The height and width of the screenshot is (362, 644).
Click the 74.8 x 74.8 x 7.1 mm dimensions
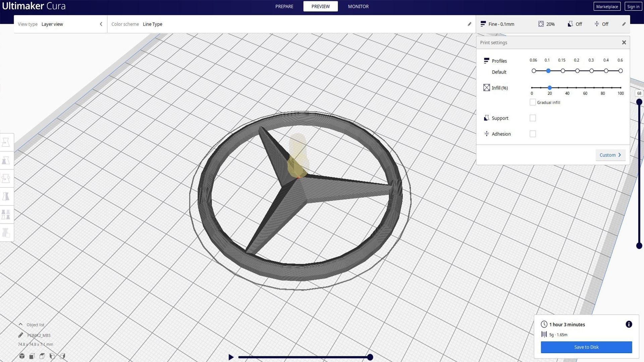pos(35,344)
